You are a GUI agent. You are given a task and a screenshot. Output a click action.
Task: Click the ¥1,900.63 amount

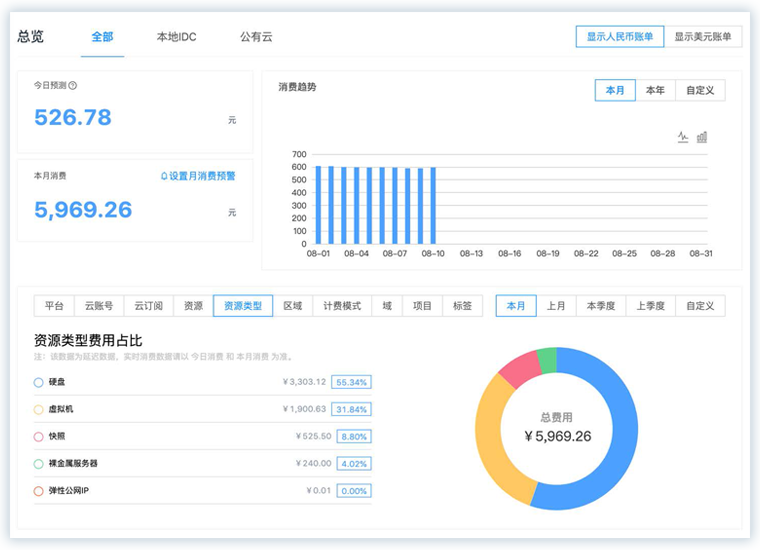click(304, 409)
